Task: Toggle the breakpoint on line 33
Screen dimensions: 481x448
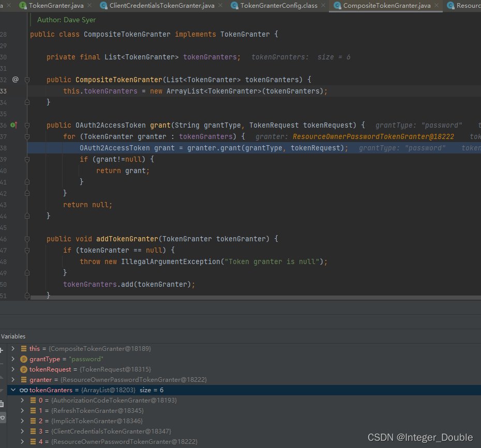Action: click(17, 90)
